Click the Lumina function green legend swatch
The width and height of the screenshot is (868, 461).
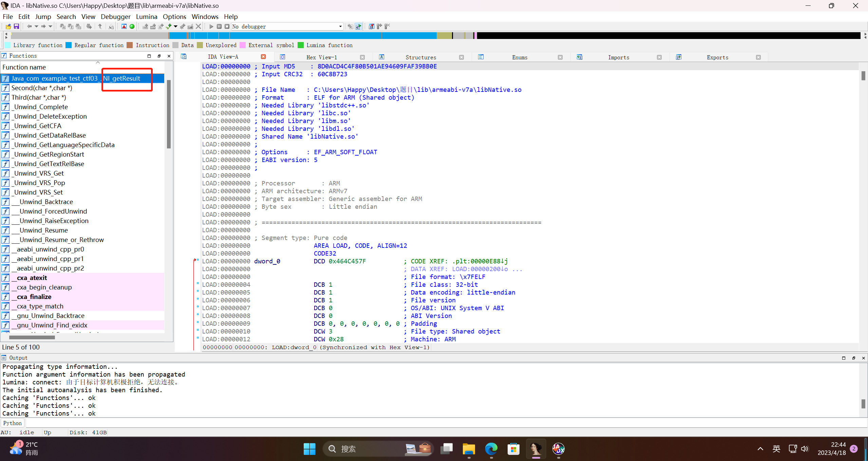pos(301,45)
